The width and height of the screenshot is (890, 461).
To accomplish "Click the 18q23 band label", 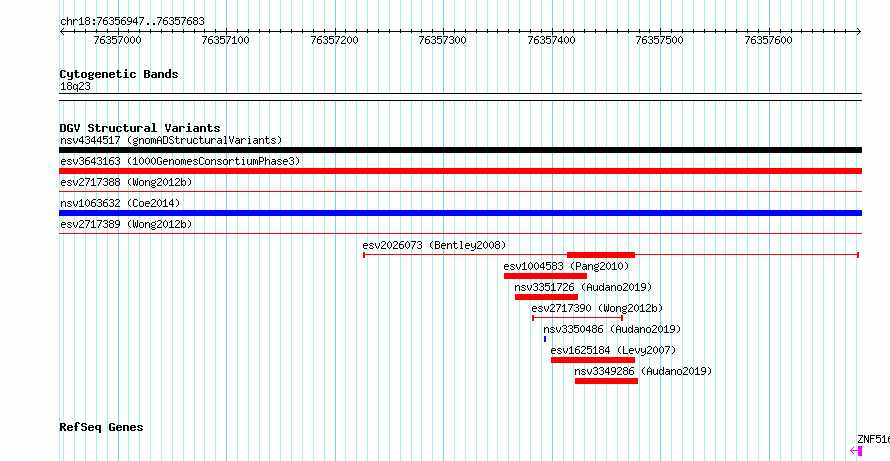I will 75,87.
